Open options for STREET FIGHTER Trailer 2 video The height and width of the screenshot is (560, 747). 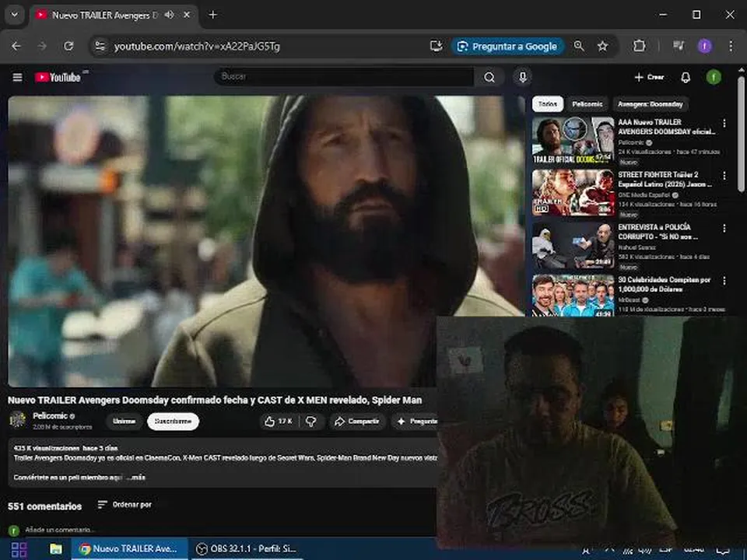[724, 176]
